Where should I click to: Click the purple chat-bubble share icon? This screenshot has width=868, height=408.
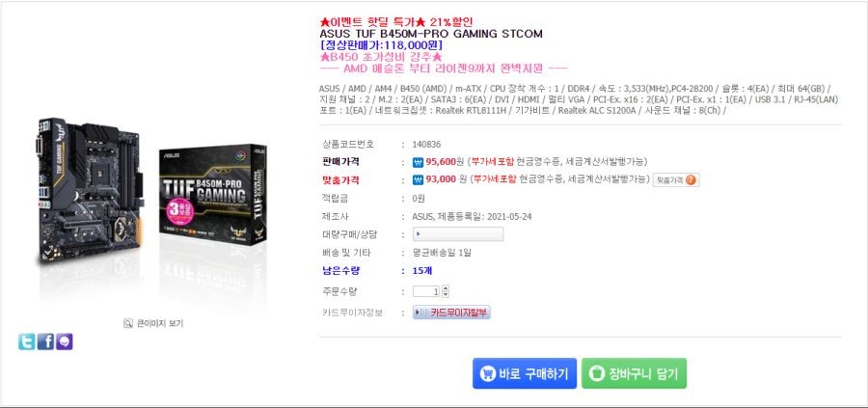(65, 342)
